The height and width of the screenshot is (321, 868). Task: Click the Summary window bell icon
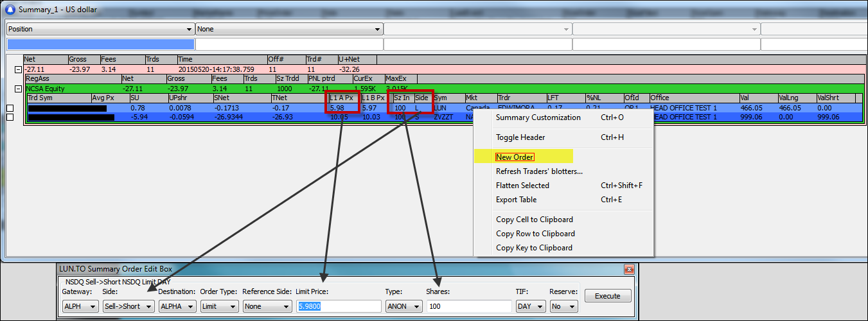pyautogui.click(x=10, y=10)
